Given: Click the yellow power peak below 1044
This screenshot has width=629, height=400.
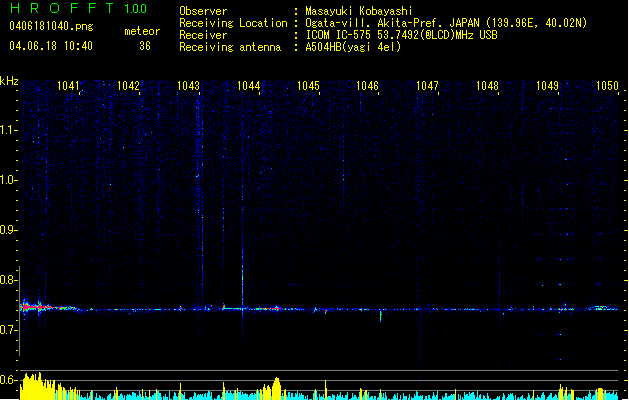Looking at the screenshot, I should pos(276,386).
